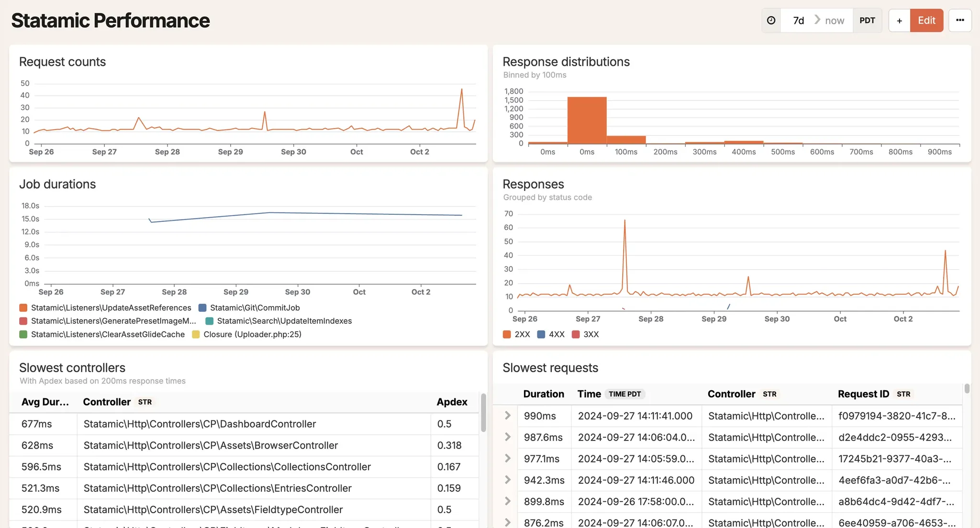Toggle UpdateAssetReferences legend swatch

(23, 308)
